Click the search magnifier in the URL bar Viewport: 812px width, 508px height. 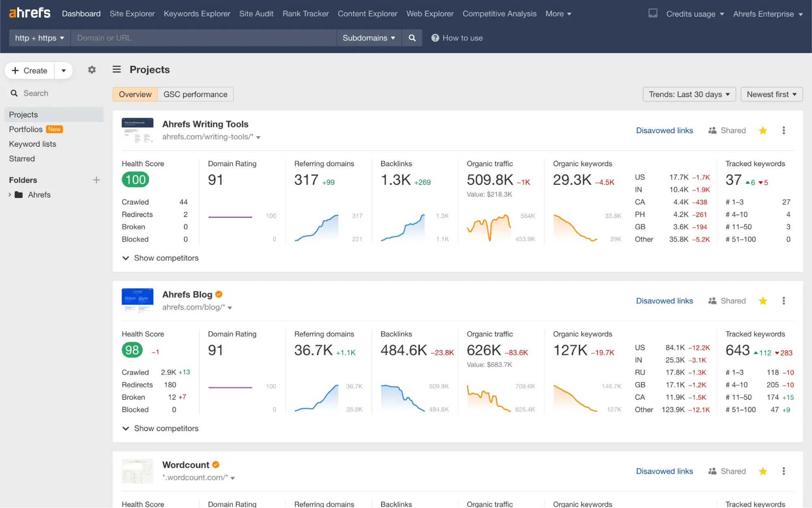tap(412, 37)
